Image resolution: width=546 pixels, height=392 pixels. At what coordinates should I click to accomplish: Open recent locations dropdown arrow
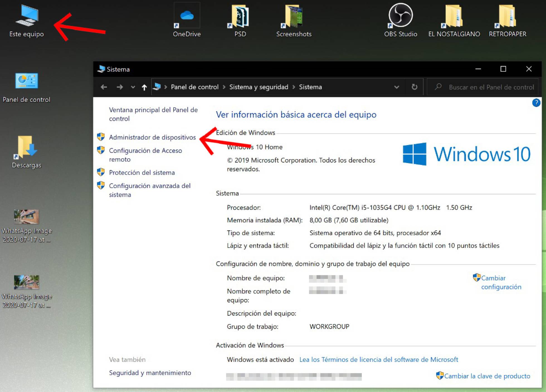pos(133,87)
